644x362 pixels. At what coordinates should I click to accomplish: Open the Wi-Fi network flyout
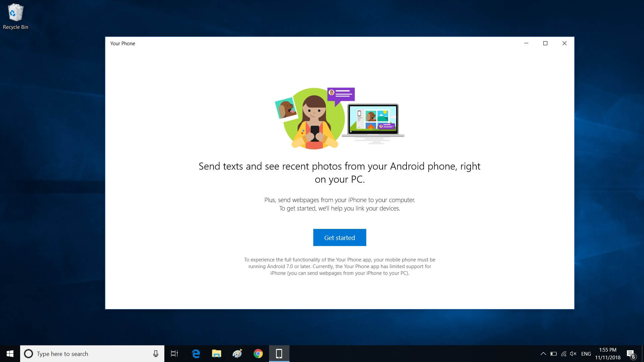(x=563, y=354)
